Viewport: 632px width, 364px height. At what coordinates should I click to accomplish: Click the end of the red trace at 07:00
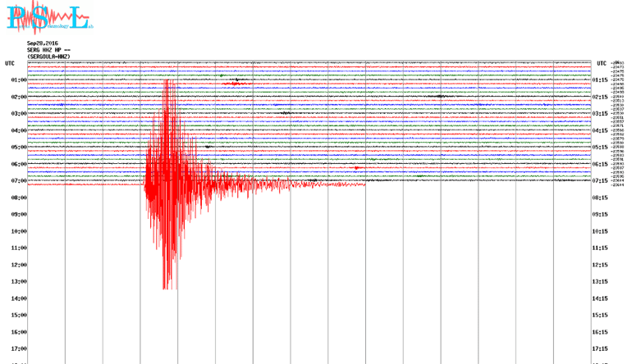tap(364, 184)
